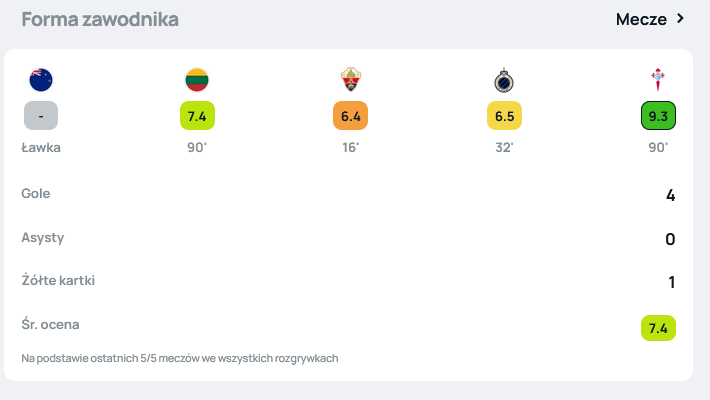Image resolution: width=710 pixels, height=400 pixels.
Task: Open the green 9.3 rating badge
Action: pos(658,116)
